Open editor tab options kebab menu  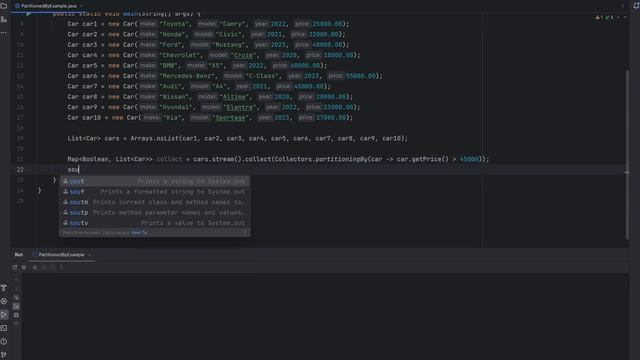(x=622, y=6)
